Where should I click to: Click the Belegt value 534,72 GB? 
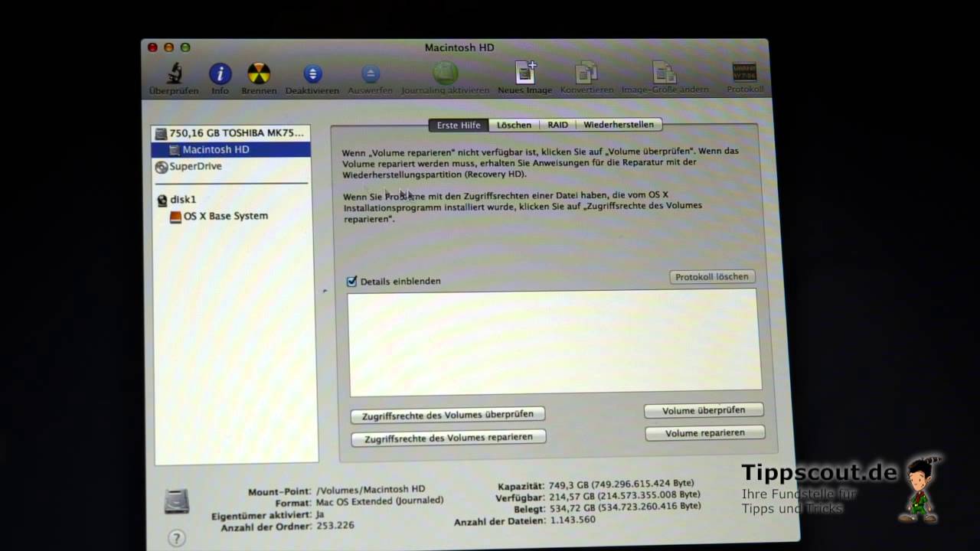571,507
